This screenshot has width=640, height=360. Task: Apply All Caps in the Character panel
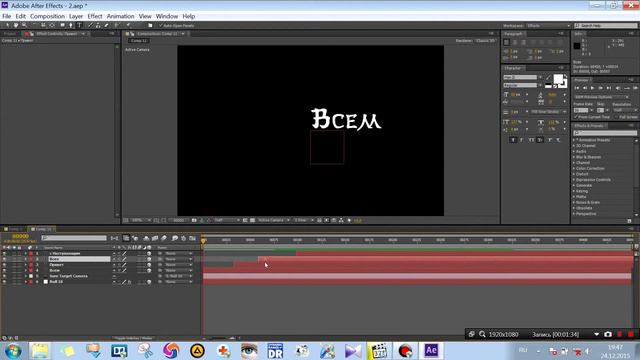tap(531, 140)
